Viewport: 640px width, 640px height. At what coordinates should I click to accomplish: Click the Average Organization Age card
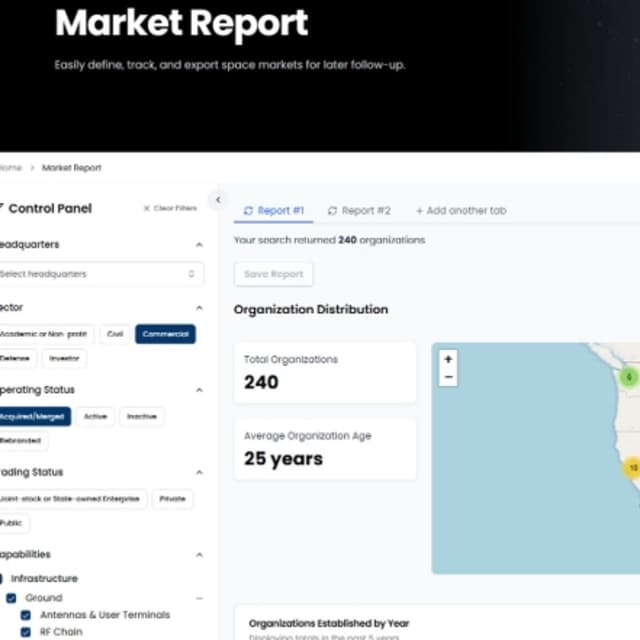click(325, 449)
